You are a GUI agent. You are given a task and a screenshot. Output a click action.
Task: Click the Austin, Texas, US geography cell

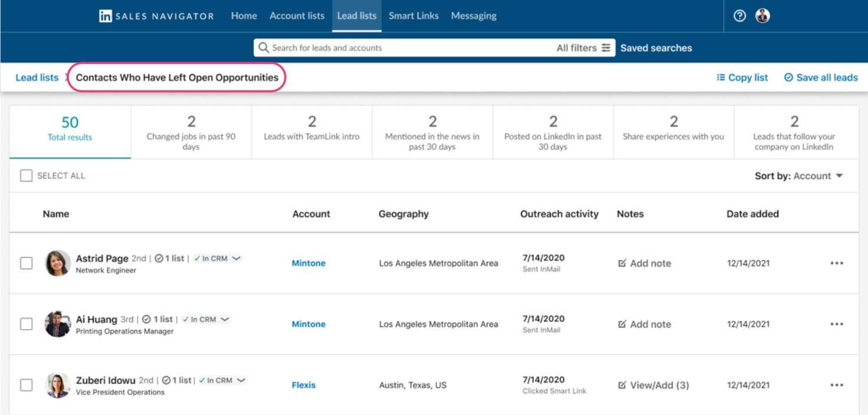[412, 385]
